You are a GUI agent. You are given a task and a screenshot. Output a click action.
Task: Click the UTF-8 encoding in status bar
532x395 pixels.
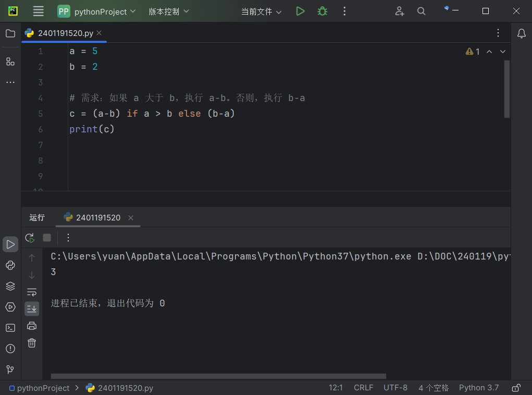pos(395,388)
